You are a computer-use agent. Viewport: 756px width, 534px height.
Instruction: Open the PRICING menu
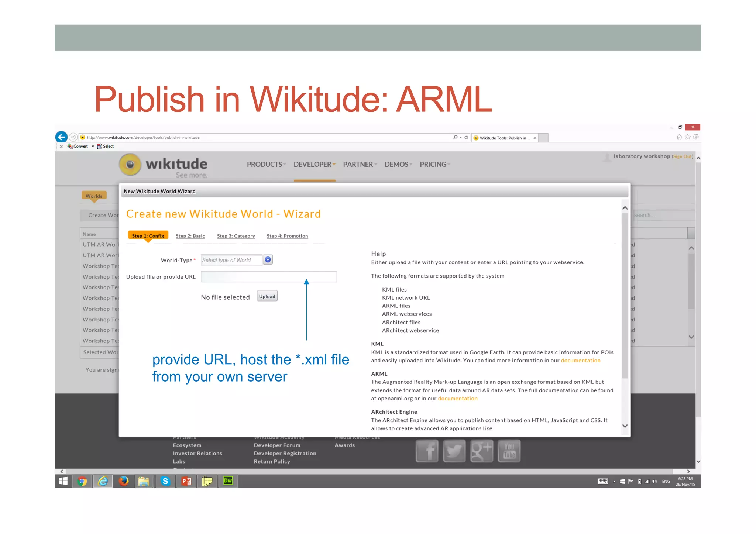(435, 164)
